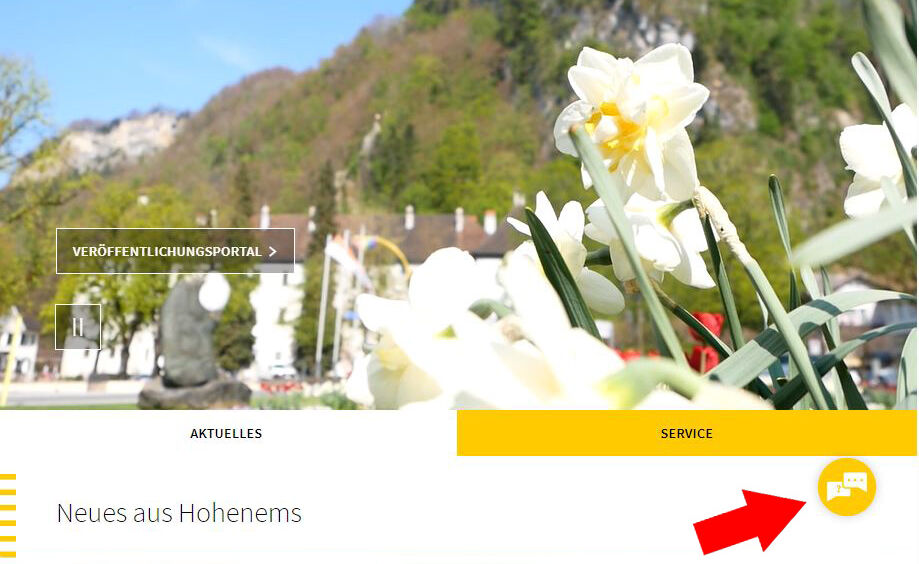This screenshot has width=919, height=564.
Task: Click the large white daffodil in the hero video
Action: click(633, 123)
